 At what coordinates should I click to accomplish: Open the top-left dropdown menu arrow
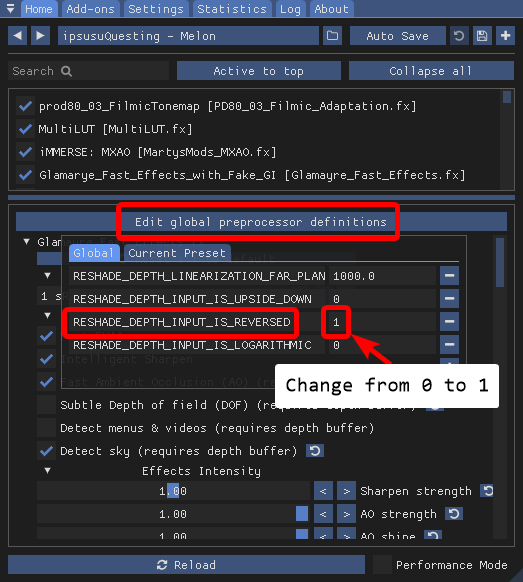pos(10,8)
